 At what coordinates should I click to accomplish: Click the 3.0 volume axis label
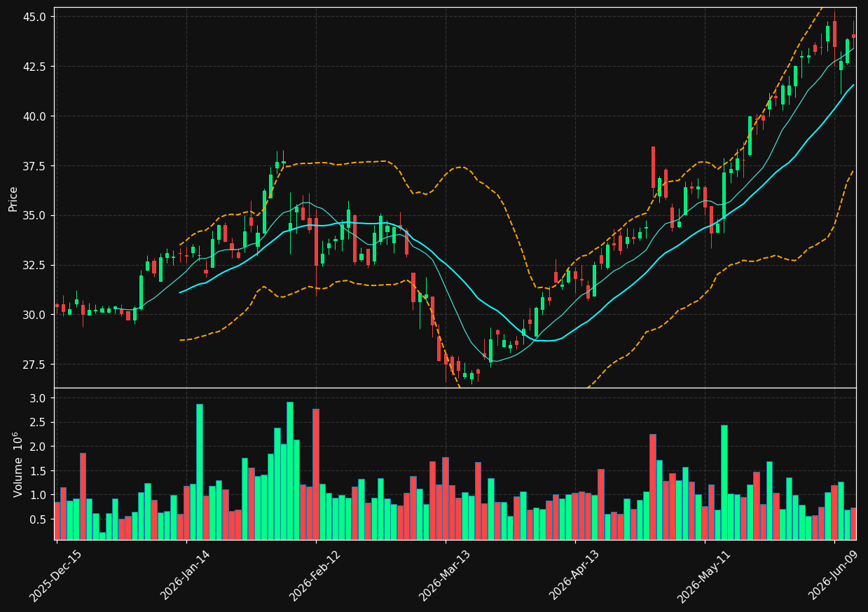click(x=39, y=398)
